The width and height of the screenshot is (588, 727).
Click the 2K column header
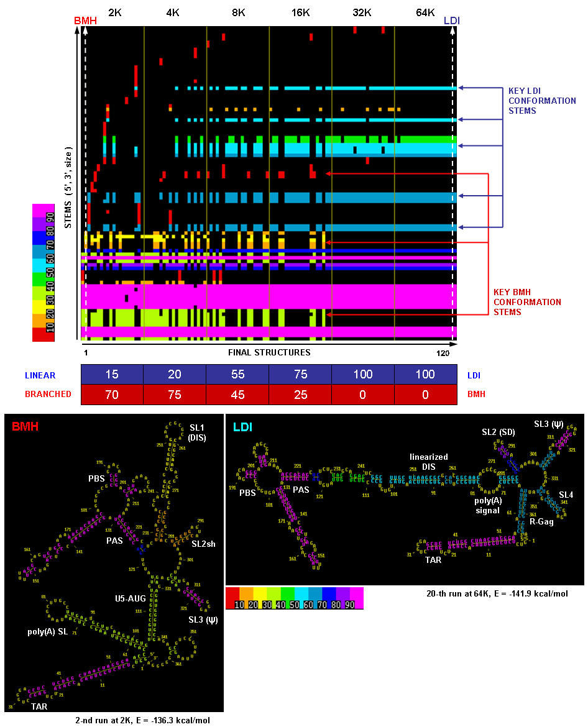coord(115,12)
